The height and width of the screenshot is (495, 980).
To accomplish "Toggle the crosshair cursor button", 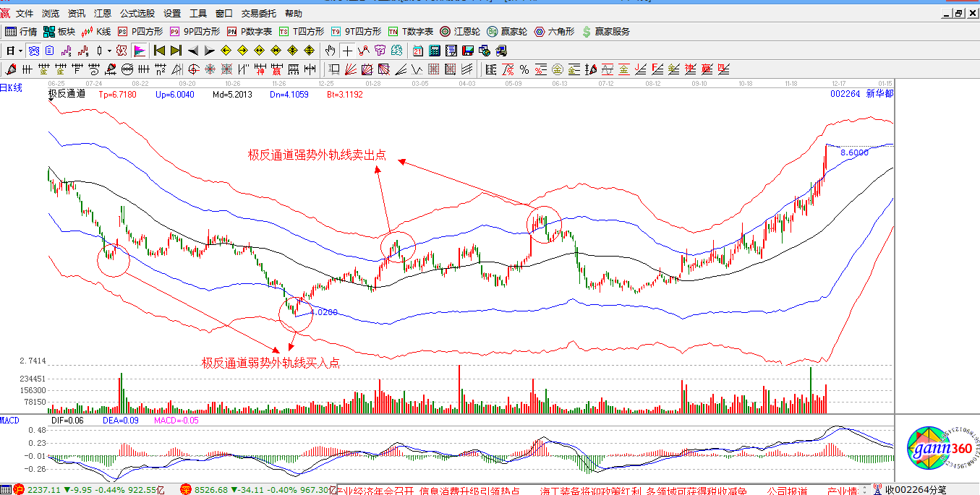I will (x=348, y=51).
